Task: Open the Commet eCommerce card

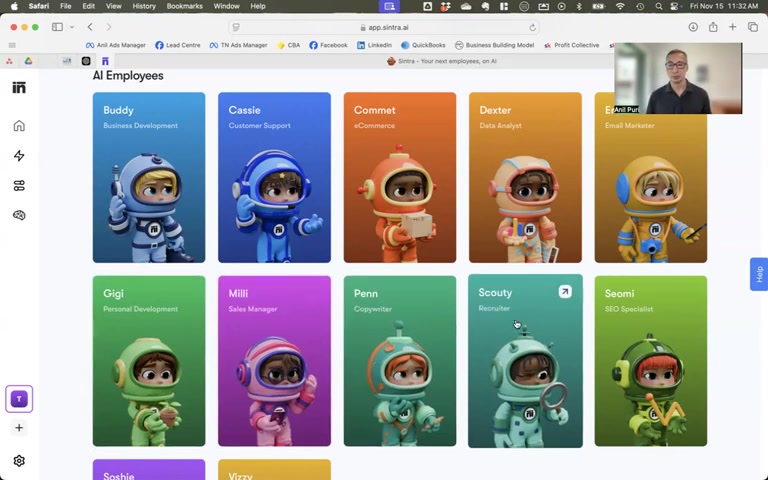Action: click(400, 177)
